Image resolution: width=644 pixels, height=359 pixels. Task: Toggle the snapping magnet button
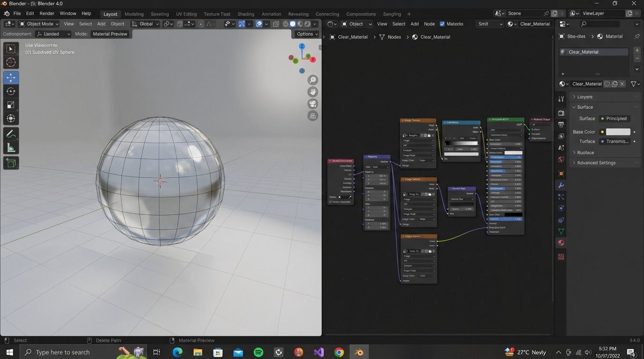[x=180, y=24]
